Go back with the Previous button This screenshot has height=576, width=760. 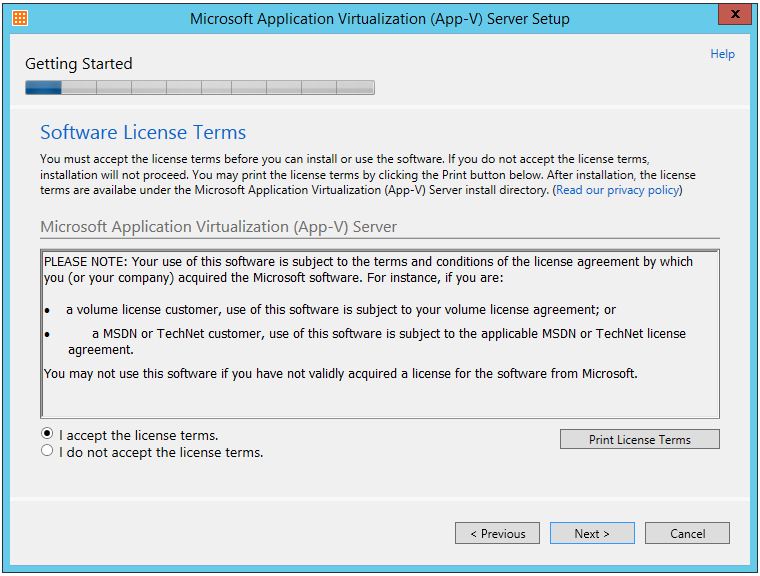[x=497, y=533]
